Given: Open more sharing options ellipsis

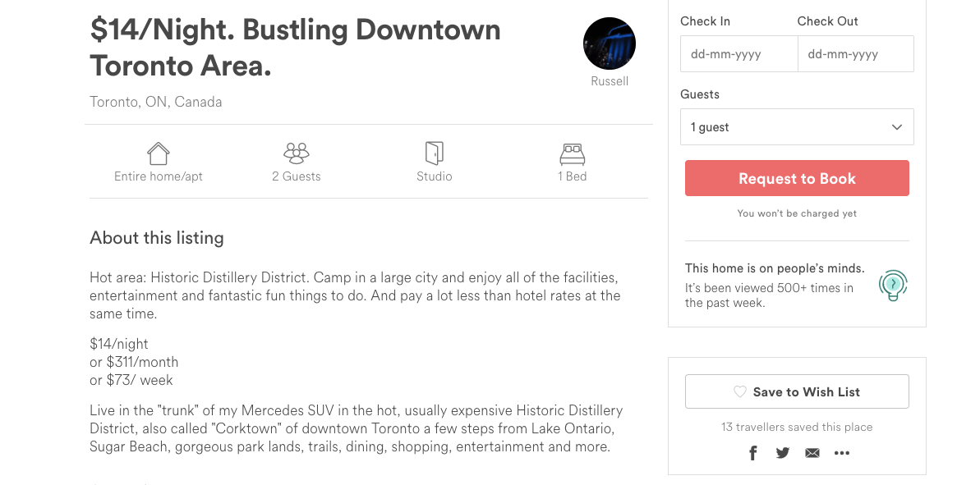Looking at the screenshot, I should pyautogui.click(x=842, y=453).
